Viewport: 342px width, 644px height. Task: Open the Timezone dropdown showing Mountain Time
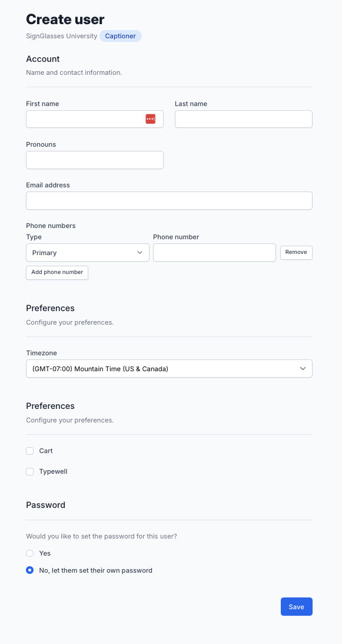coord(169,369)
